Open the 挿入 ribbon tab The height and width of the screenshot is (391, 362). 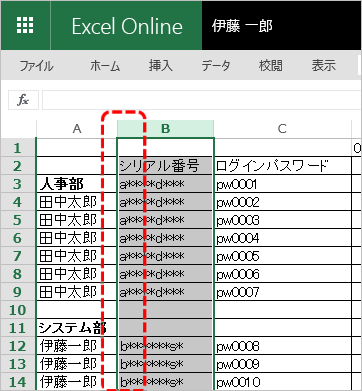tap(161, 66)
